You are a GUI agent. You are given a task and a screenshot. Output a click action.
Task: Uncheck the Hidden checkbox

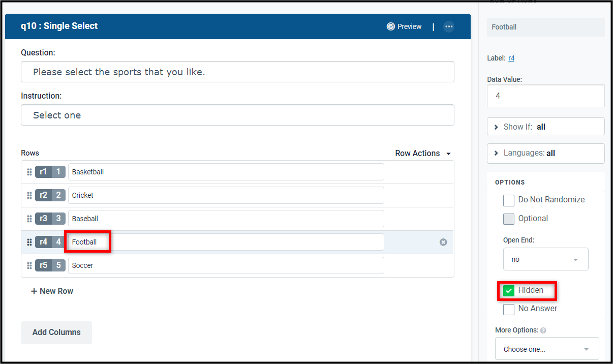[509, 291]
